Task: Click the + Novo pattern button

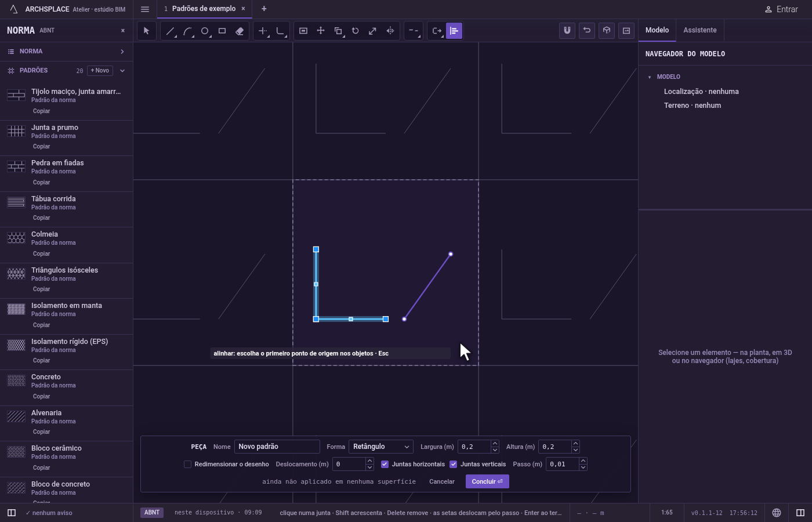Action: [x=100, y=71]
